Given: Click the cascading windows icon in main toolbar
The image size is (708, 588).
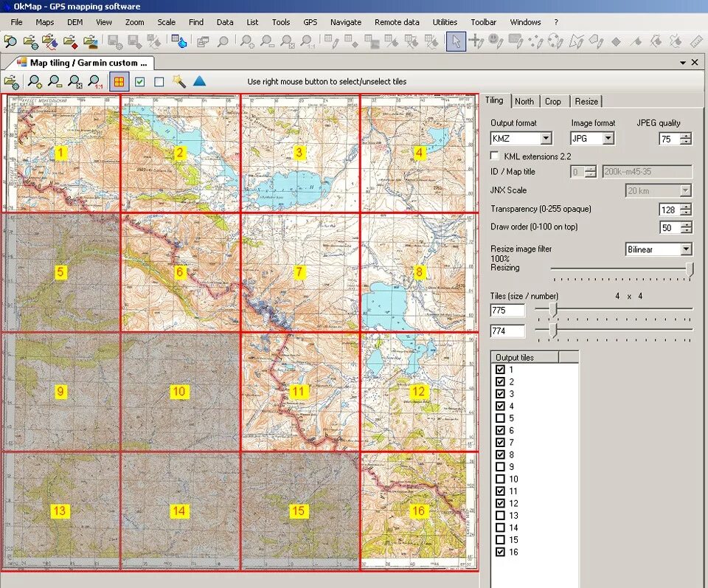Looking at the screenshot, I should coord(203,41).
